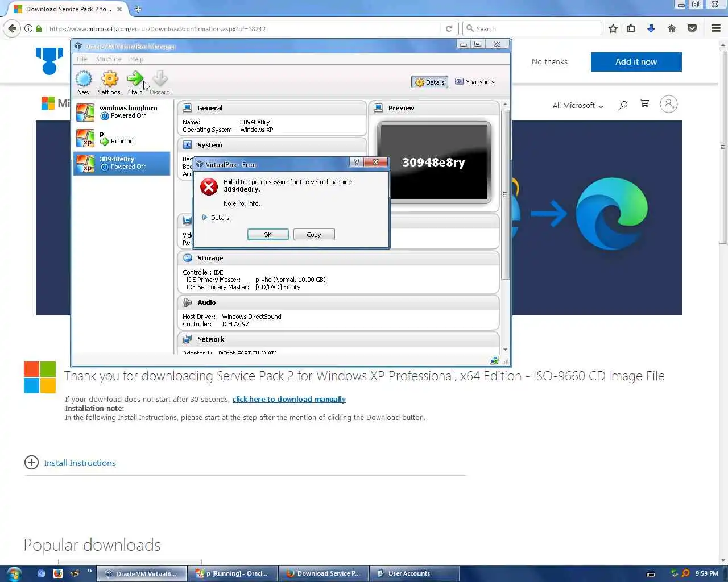Switch to Download Service Pack taskbar button
This screenshot has height=582, width=728.
point(324,573)
